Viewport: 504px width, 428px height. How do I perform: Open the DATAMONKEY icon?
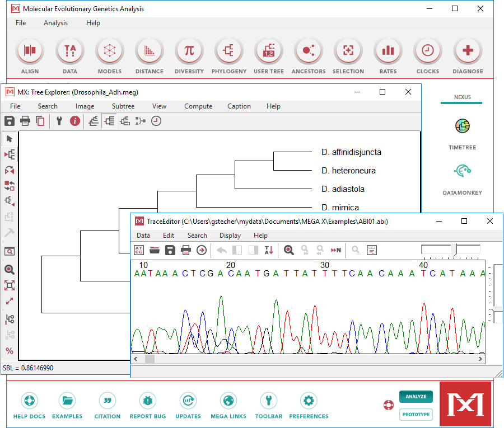click(x=463, y=171)
